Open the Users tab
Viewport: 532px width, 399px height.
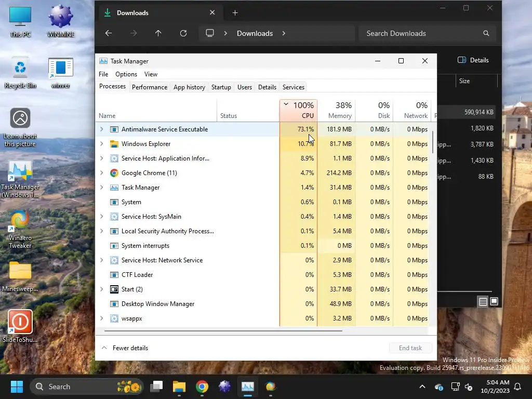(245, 87)
